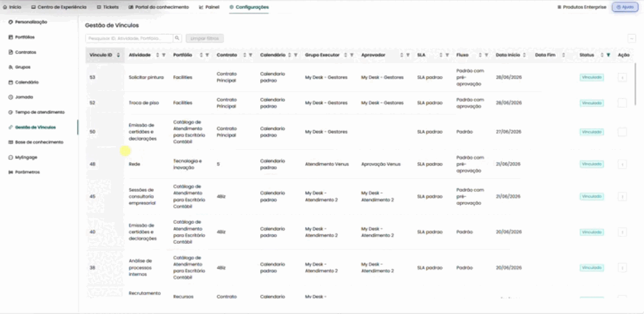Open filter icon on Grupo Executor column
This screenshot has width=644, height=314.
[352, 55]
